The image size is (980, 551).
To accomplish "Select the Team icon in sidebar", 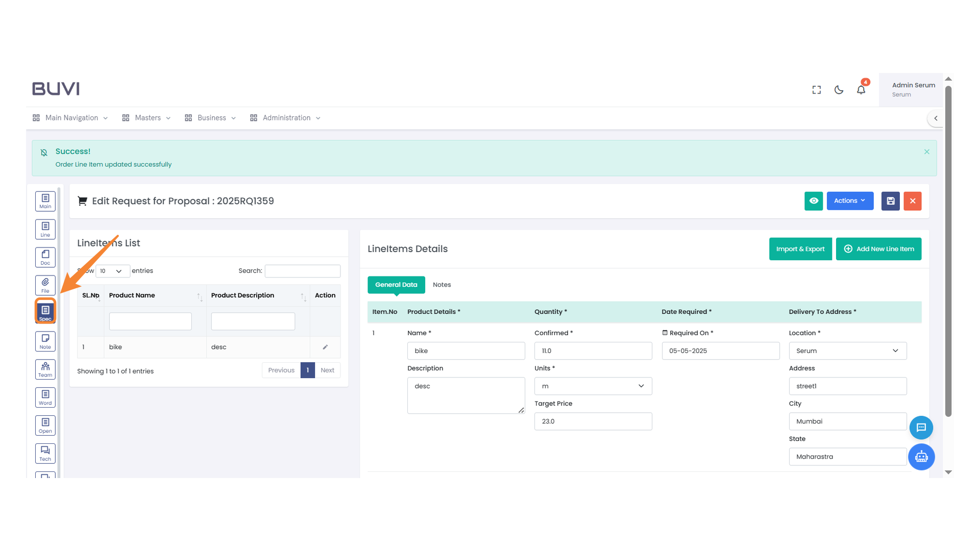I will coord(45,369).
